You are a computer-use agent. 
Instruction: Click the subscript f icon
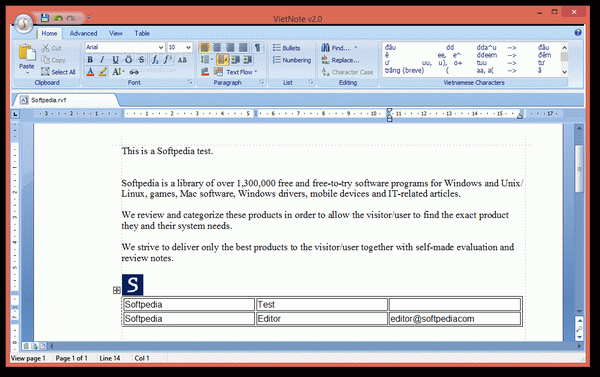pyautogui.click(x=155, y=60)
